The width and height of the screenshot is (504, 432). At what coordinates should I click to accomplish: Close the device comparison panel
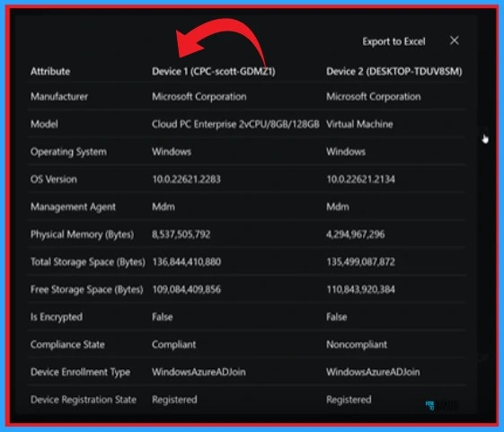coord(455,40)
